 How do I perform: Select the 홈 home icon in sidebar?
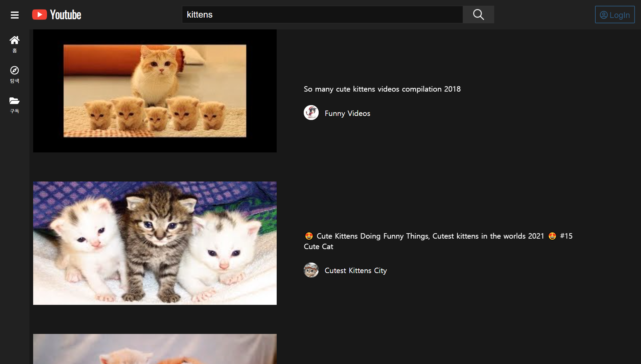point(15,40)
